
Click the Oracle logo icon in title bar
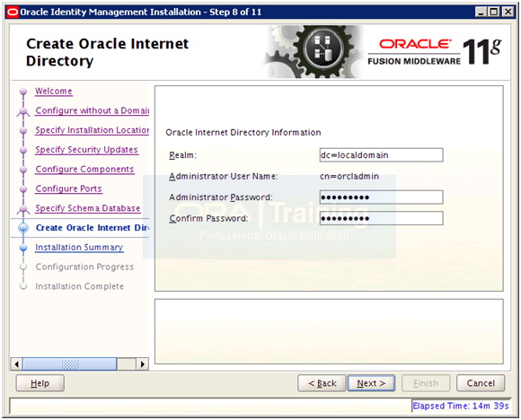point(13,13)
